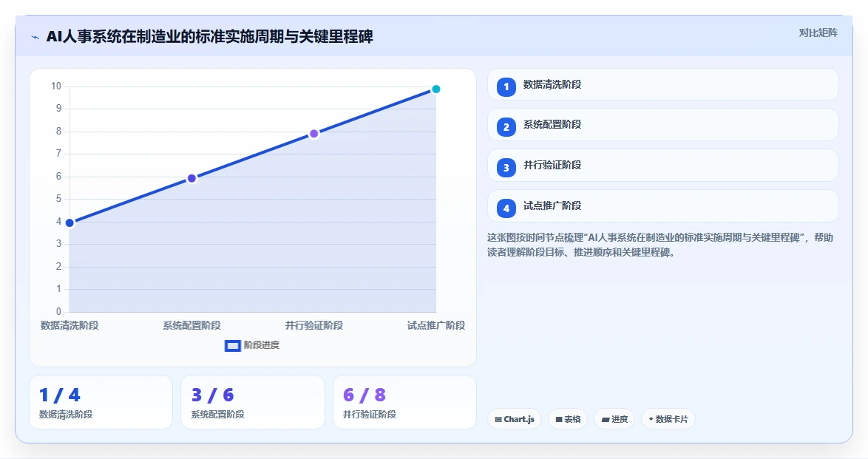Open the 系统配置阶段 list row
The height and width of the screenshot is (459, 868).
pos(662,125)
